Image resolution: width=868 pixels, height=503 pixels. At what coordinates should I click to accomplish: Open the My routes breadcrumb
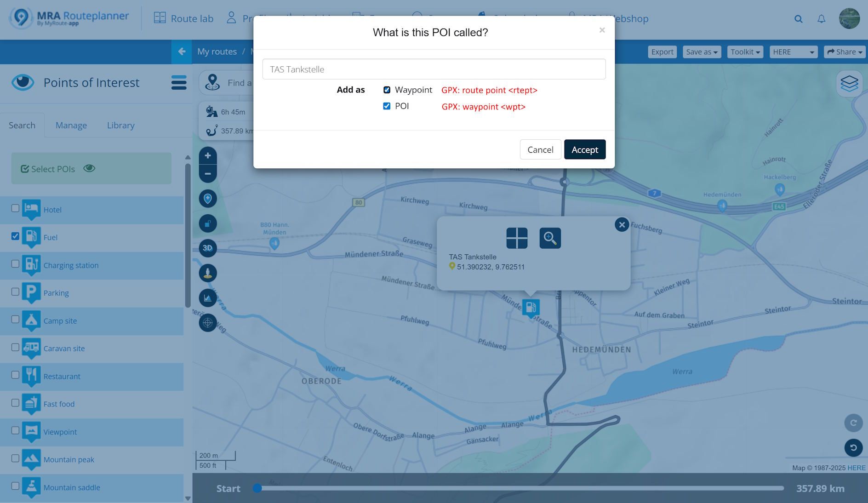(x=217, y=51)
